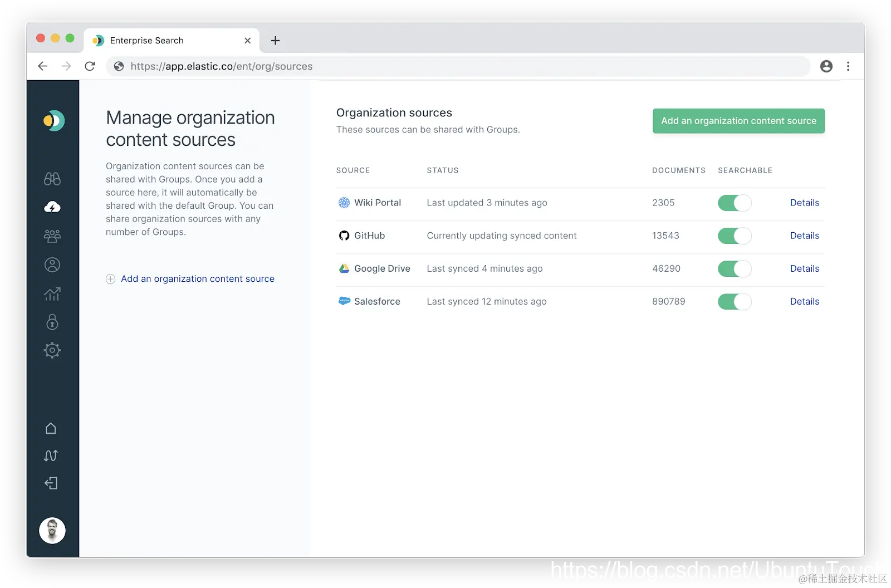Click the GitHub source icon
The image size is (891, 588).
[344, 236]
